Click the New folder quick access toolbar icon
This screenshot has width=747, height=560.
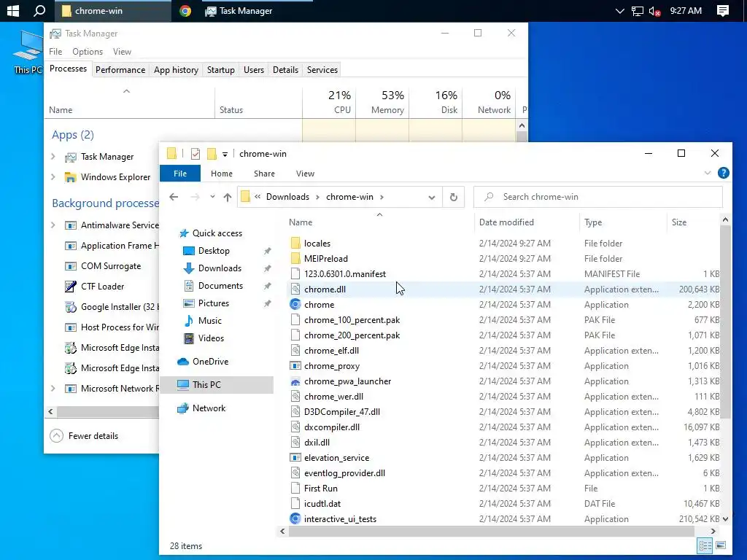[x=212, y=154]
